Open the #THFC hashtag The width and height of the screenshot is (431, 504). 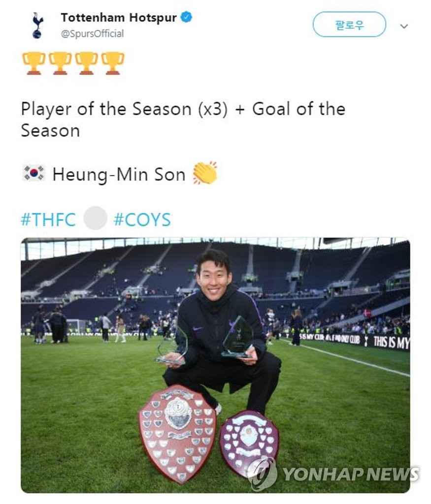pyautogui.click(x=48, y=219)
